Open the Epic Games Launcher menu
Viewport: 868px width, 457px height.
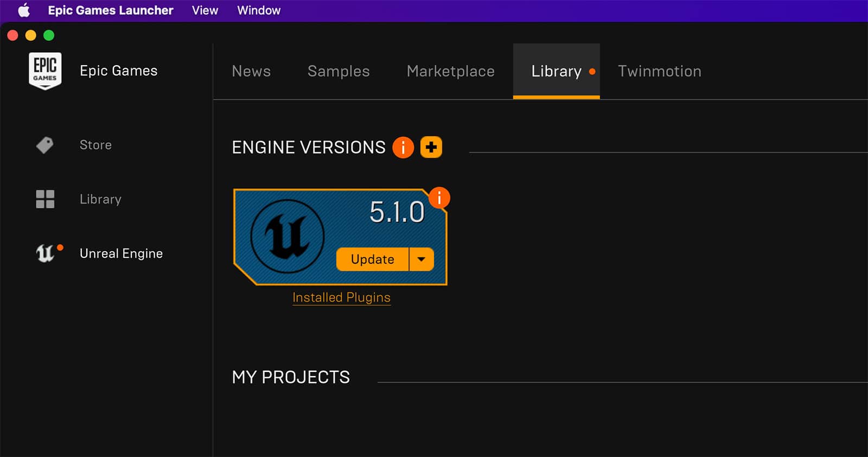(111, 10)
